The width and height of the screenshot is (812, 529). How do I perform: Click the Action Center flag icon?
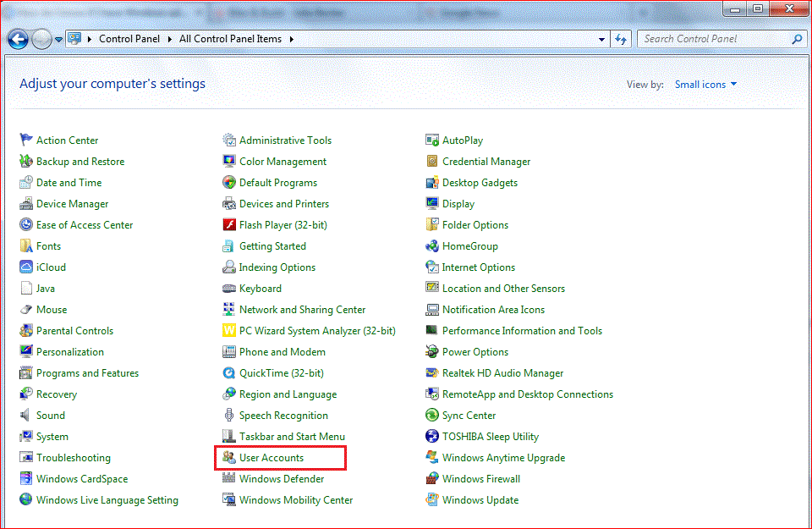pyautogui.click(x=26, y=140)
